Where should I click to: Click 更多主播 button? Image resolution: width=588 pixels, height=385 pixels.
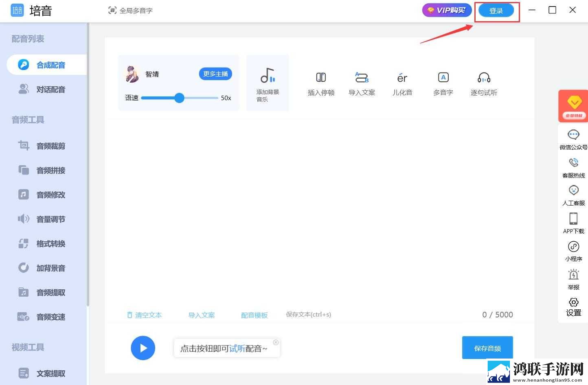[215, 74]
